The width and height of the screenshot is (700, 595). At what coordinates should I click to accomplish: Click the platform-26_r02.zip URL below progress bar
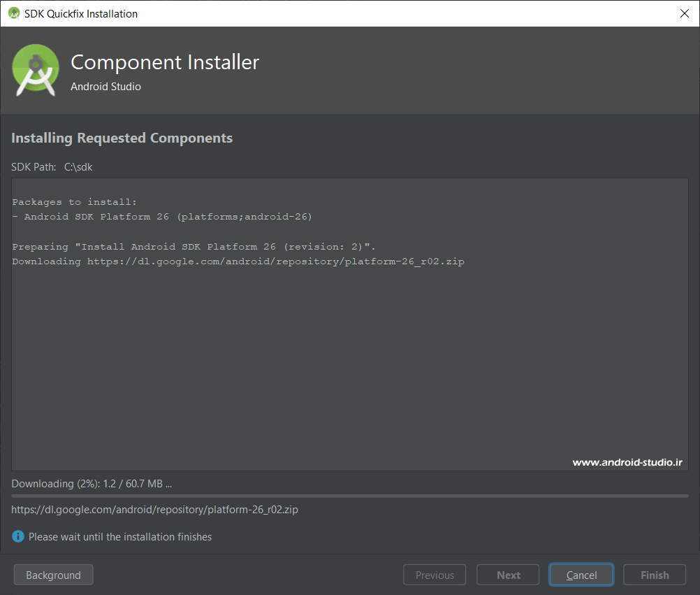point(154,509)
